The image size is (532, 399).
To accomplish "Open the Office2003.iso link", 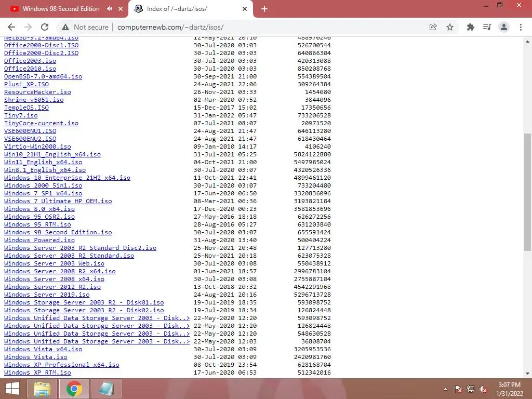I will click(30, 61).
